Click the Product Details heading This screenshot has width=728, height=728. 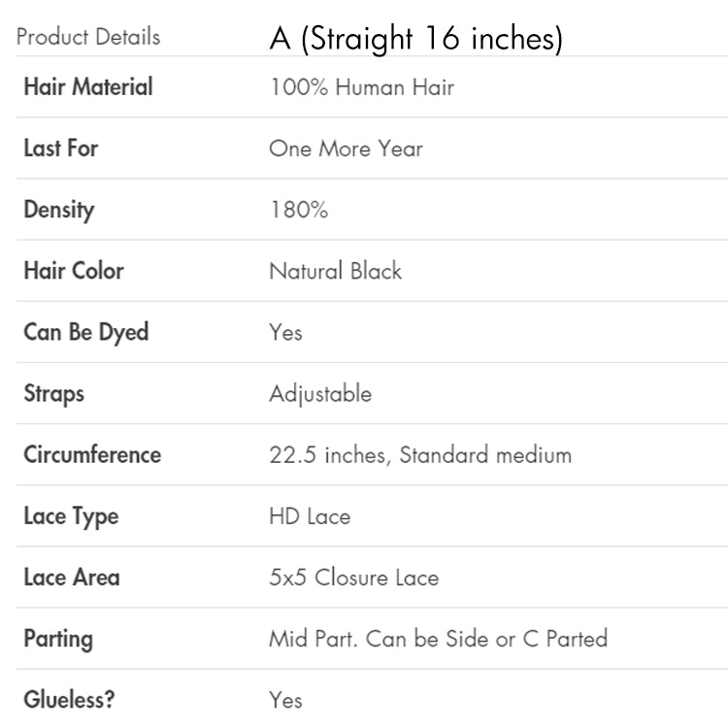tap(88, 38)
